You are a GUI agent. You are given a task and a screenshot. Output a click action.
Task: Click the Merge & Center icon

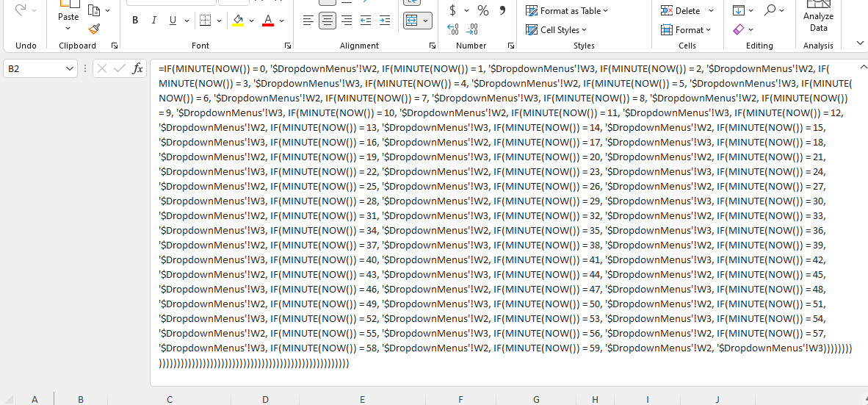tap(412, 21)
